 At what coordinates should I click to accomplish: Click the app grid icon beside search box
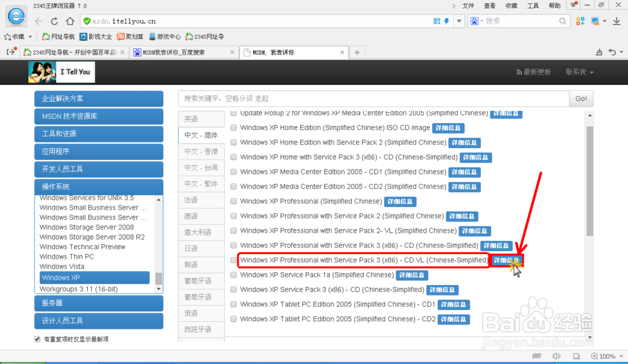[580, 21]
